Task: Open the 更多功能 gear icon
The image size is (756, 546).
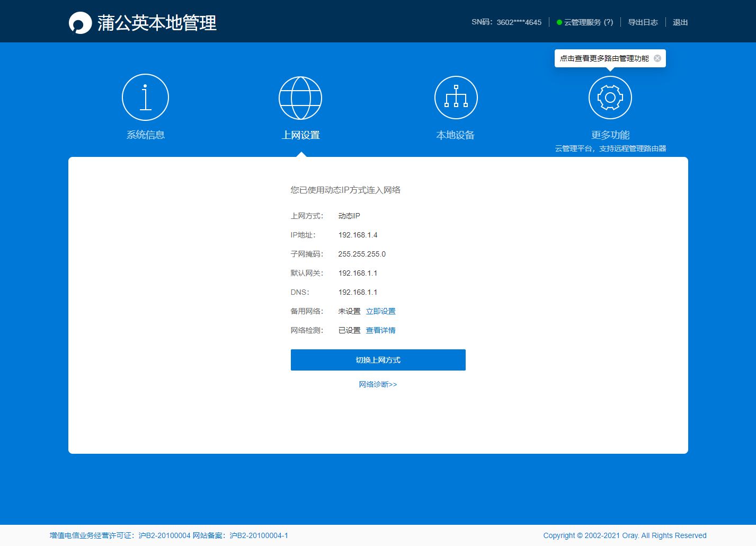Action: [x=610, y=98]
